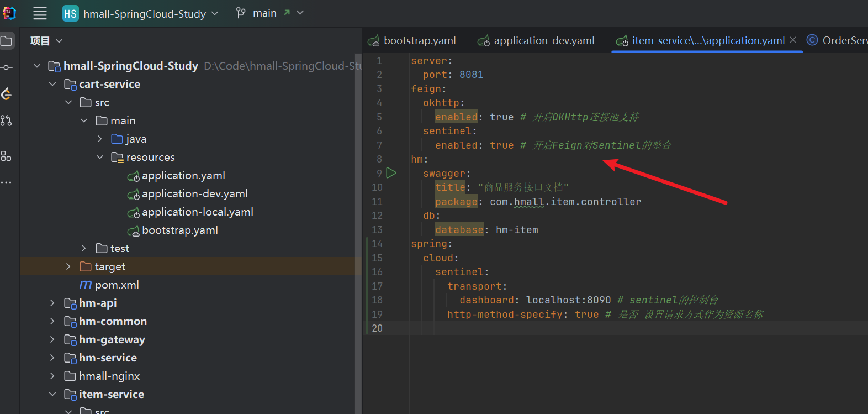868x414 pixels.
Task: Switch to the application-dev.yaml editor tab
Action: (543, 41)
